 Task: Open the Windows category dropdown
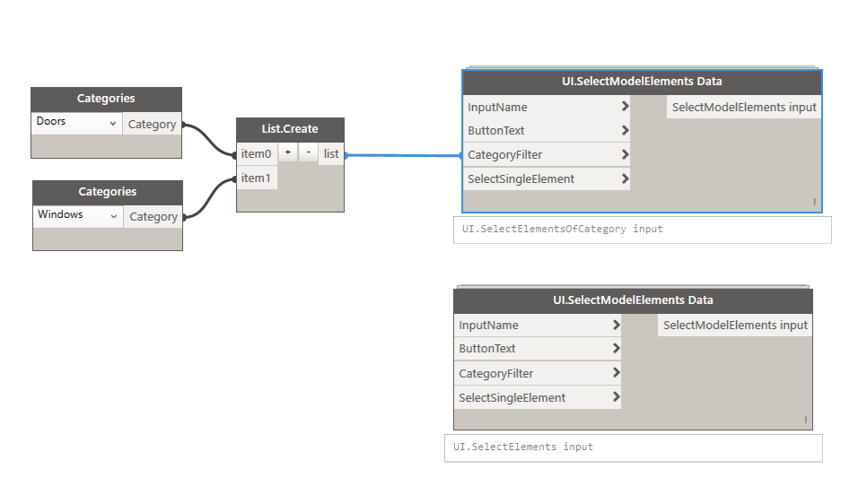pos(78,216)
